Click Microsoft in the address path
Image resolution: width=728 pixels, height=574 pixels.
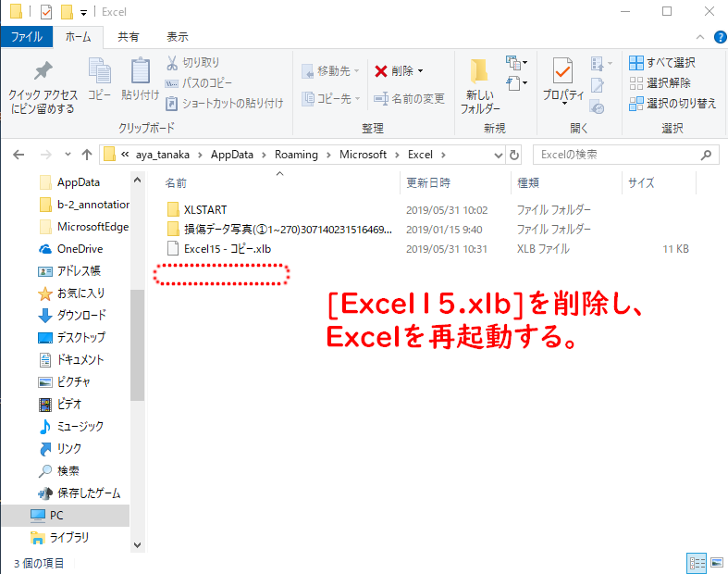[x=363, y=155]
